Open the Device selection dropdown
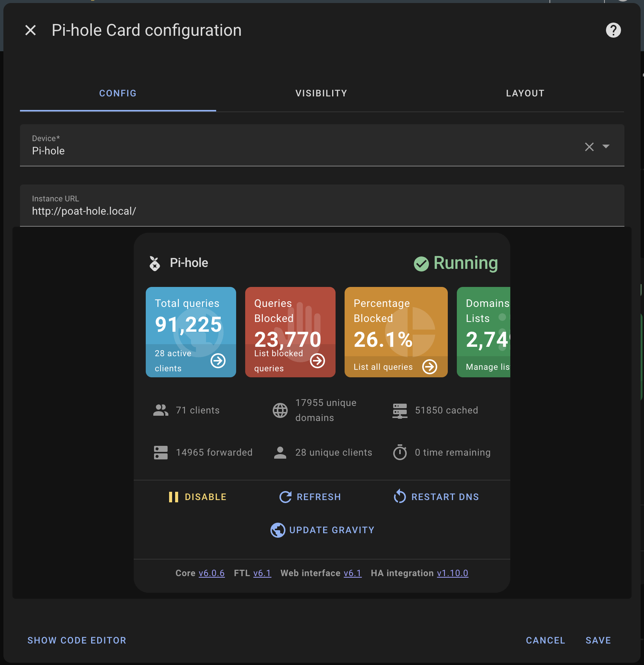The image size is (644, 665). (x=606, y=146)
